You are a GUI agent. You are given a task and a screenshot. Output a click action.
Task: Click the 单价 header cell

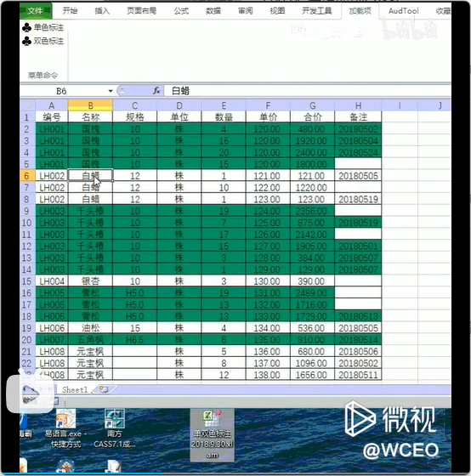[x=268, y=117]
